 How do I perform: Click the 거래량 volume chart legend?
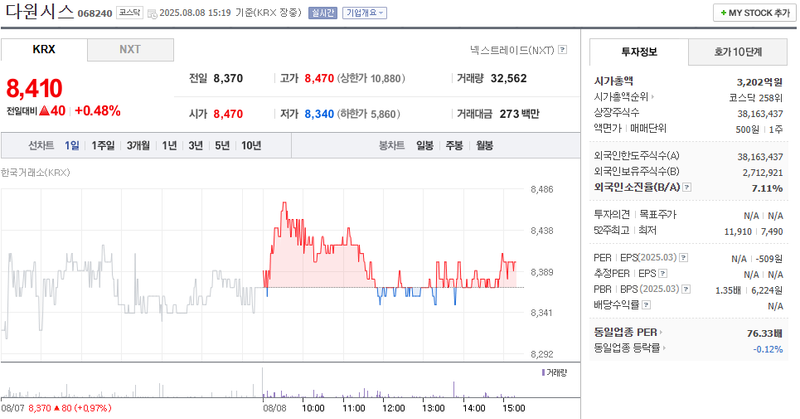554,373
